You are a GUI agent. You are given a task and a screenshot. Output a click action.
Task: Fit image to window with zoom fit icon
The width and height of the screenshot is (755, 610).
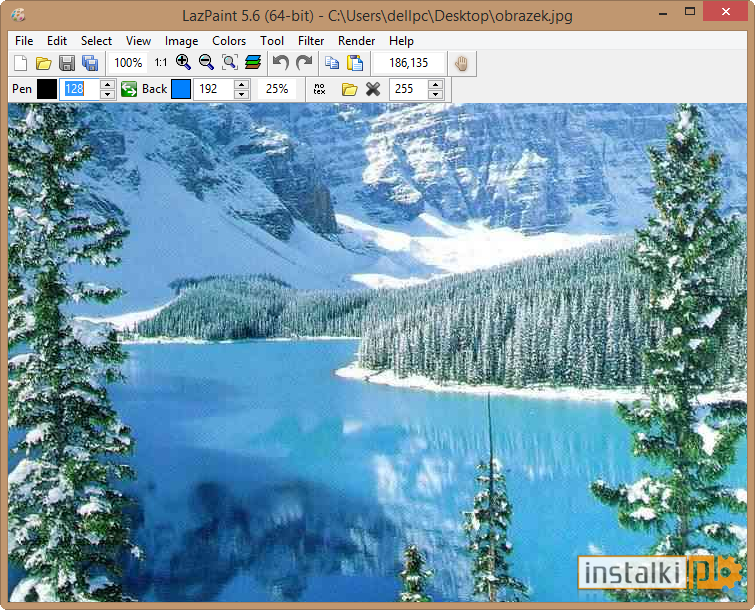230,62
